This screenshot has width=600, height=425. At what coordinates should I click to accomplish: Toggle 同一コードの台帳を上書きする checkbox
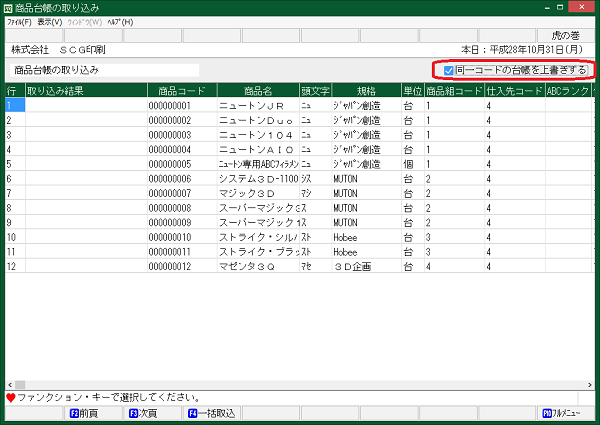(x=448, y=70)
